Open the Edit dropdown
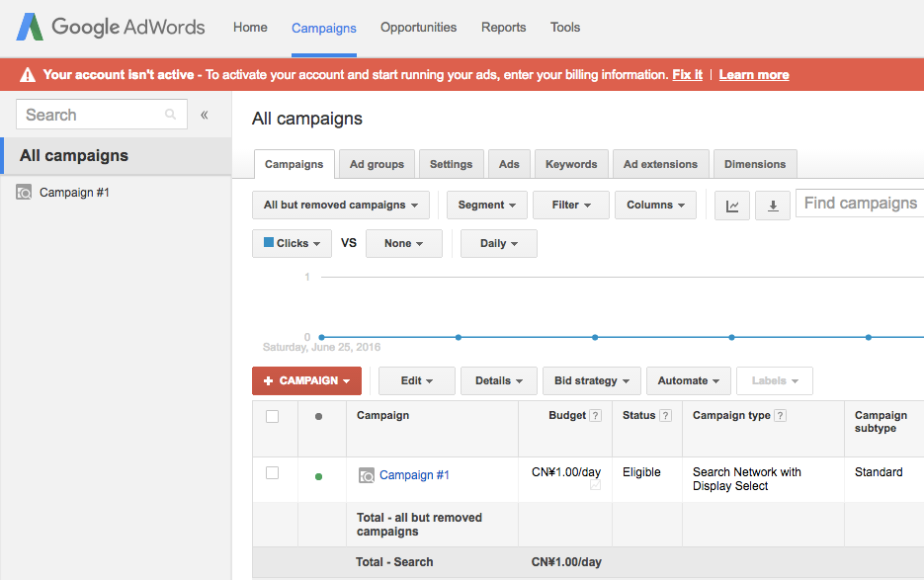Viewport: 924px width, 580px height. pos(417,380)
